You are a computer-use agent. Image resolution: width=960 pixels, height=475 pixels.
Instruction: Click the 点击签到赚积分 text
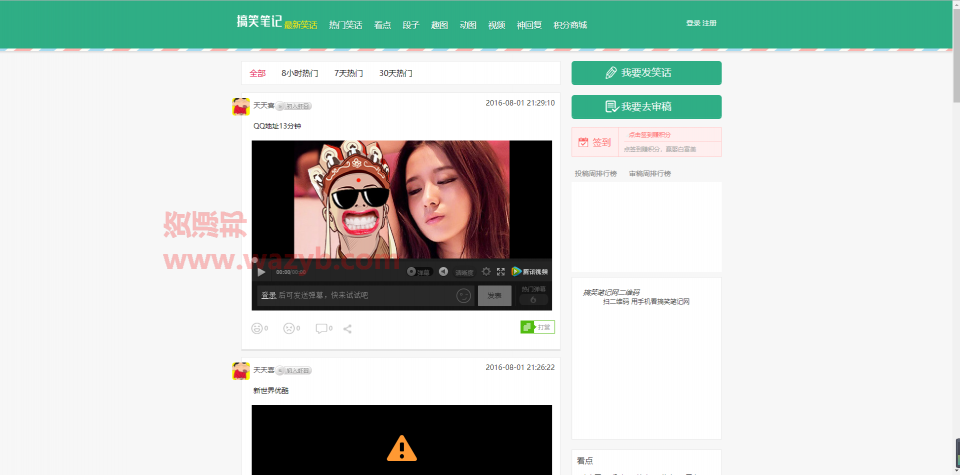(x=649, y=135)
